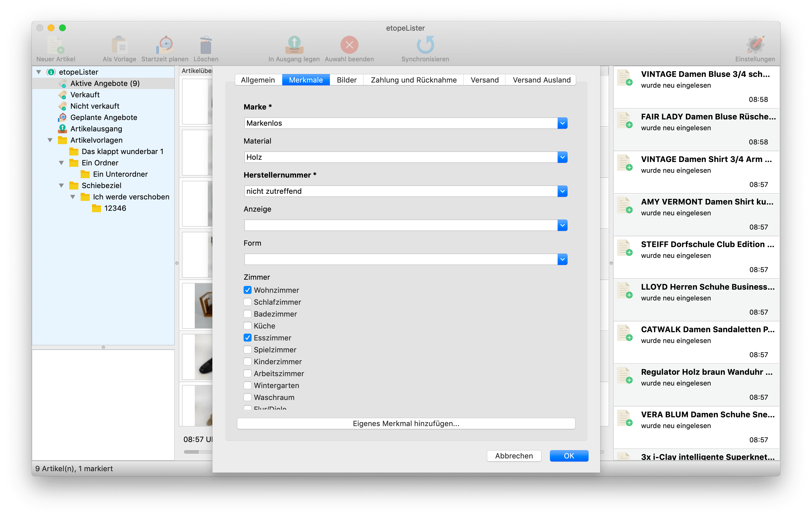Open Geplante Angebote in sidebar
This screenshot has height=518, width=812.
[104, 118]
